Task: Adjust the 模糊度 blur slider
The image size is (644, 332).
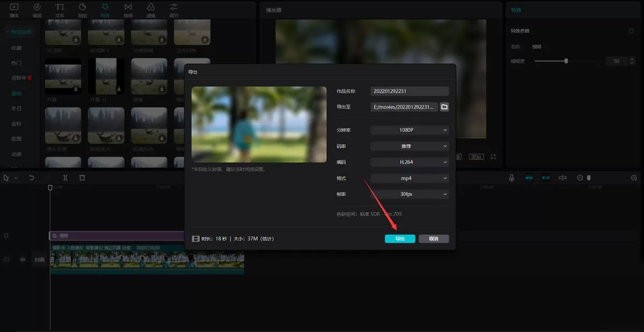Action: click(566, 61)
